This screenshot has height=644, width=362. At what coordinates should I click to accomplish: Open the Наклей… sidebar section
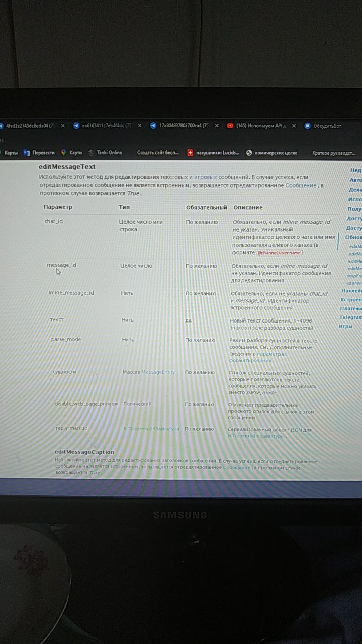351,291
